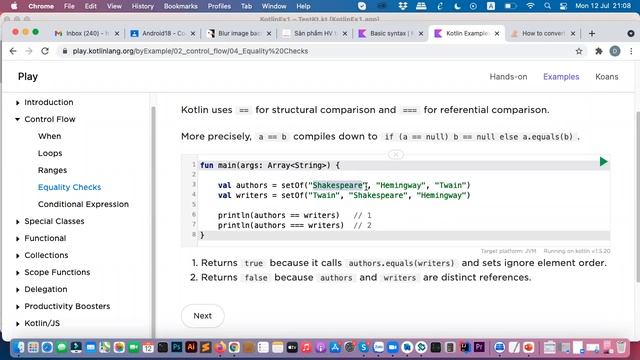This screenshot has width=640, height=360.
Task: Open the When example
Action: coord(49,136)
